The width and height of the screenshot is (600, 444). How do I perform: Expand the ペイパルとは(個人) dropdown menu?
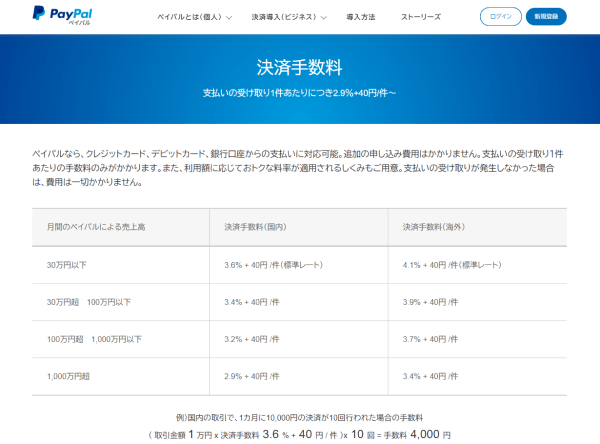point(194,18)
